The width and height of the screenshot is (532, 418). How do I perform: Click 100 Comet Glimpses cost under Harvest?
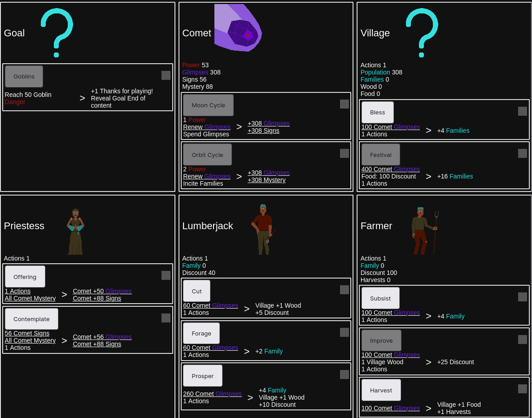click(x=391, y=408)
